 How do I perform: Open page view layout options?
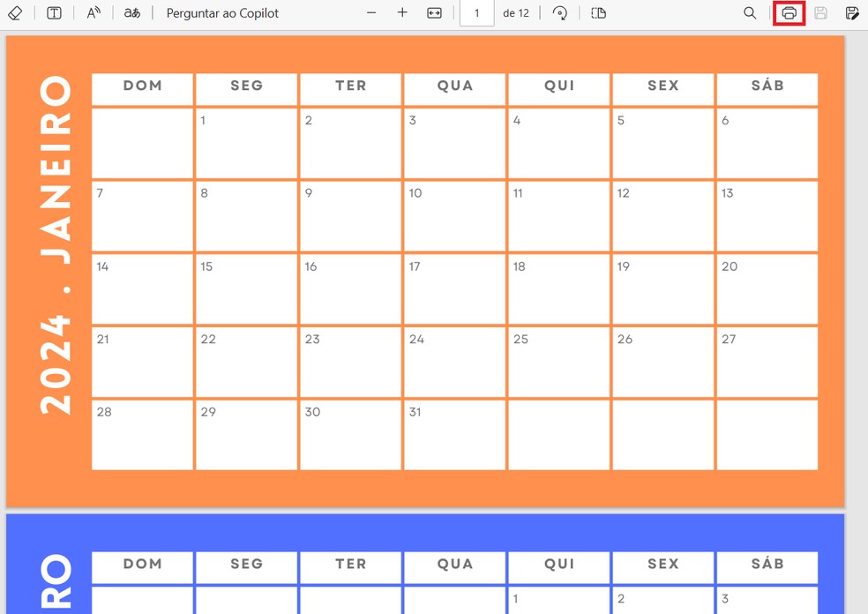click(x=598, y=13)
